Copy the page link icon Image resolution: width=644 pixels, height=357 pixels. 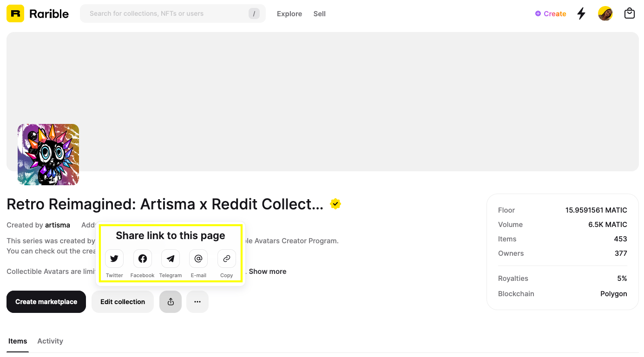click(227, 259)
